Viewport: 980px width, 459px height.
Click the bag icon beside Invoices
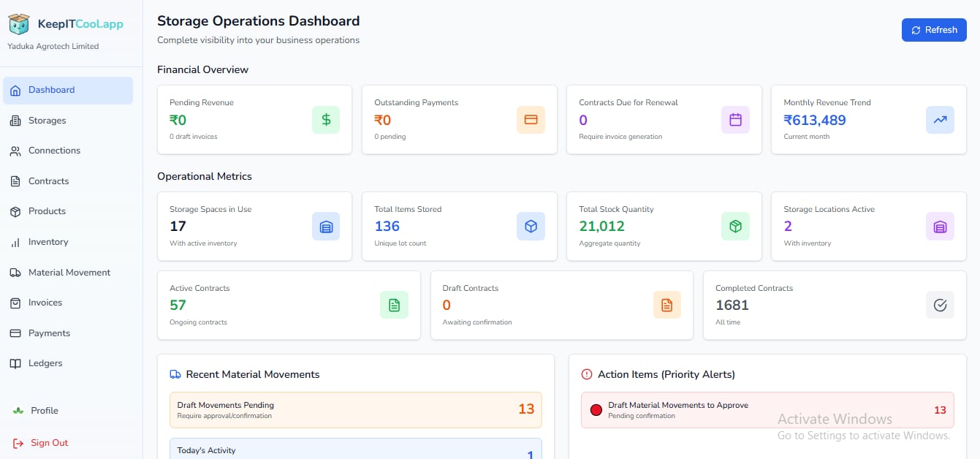point(15,303)
